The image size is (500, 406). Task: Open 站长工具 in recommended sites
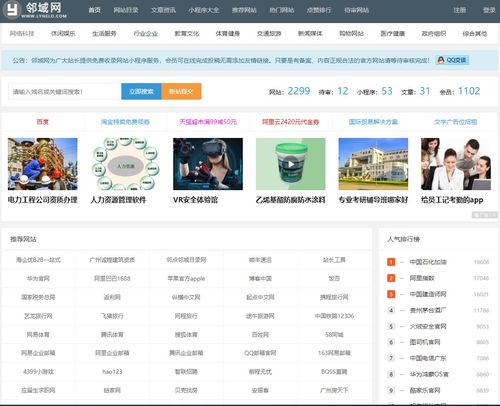click(334, 260)
